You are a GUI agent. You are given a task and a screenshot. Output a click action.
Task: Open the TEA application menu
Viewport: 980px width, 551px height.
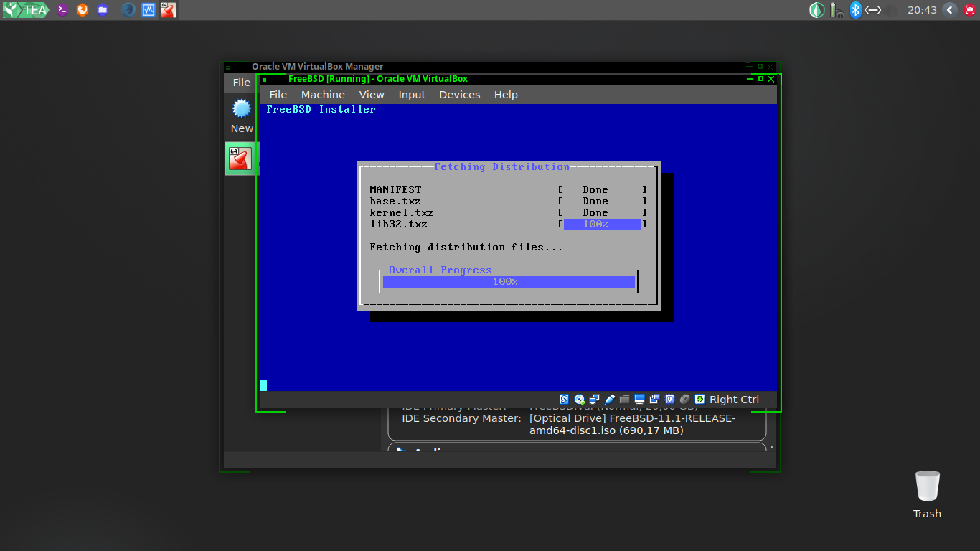coord(25,10)
